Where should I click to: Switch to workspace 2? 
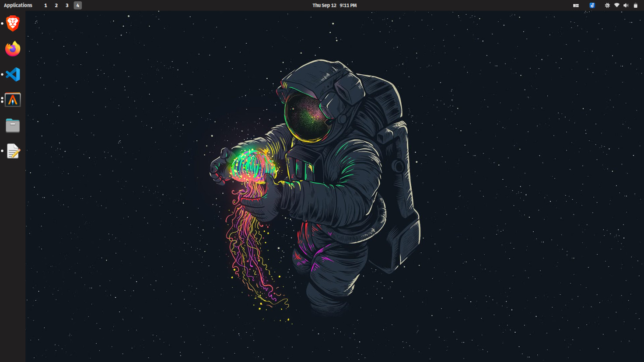pos(56,5)
